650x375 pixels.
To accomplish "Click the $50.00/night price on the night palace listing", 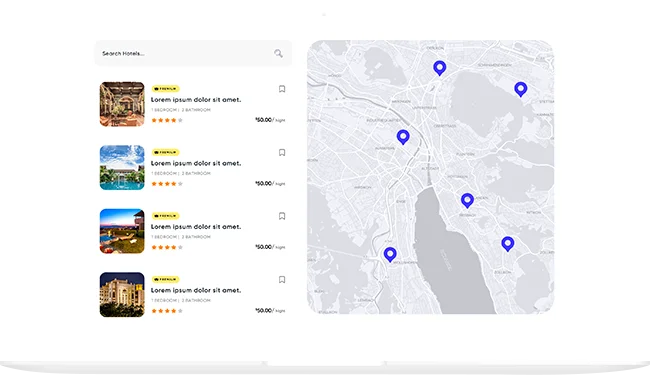I will [270, 310].
